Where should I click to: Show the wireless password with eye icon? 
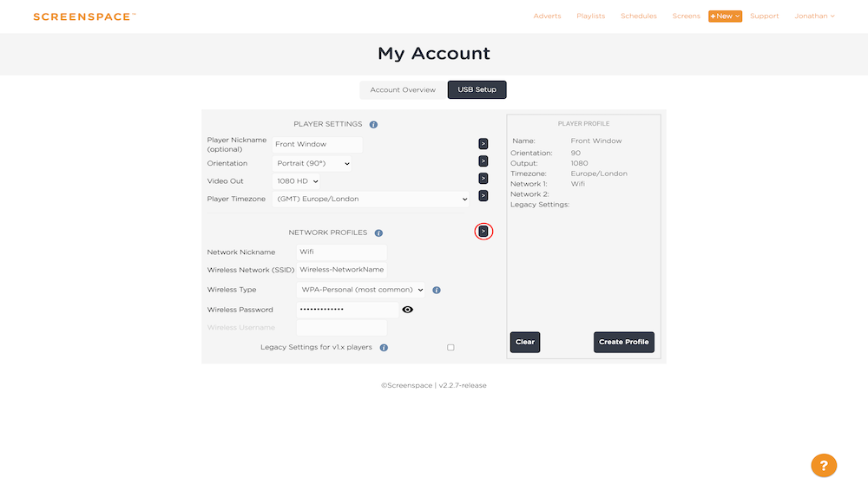(x=408, y=310)
